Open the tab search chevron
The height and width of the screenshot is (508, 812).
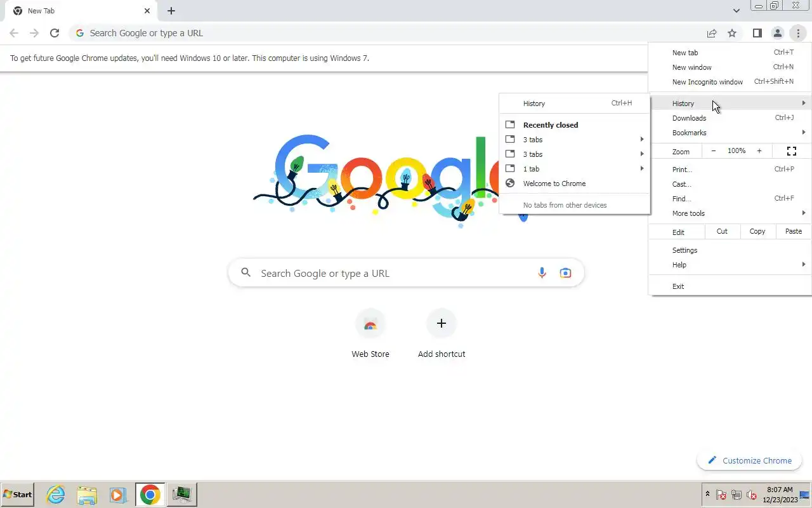736,11
